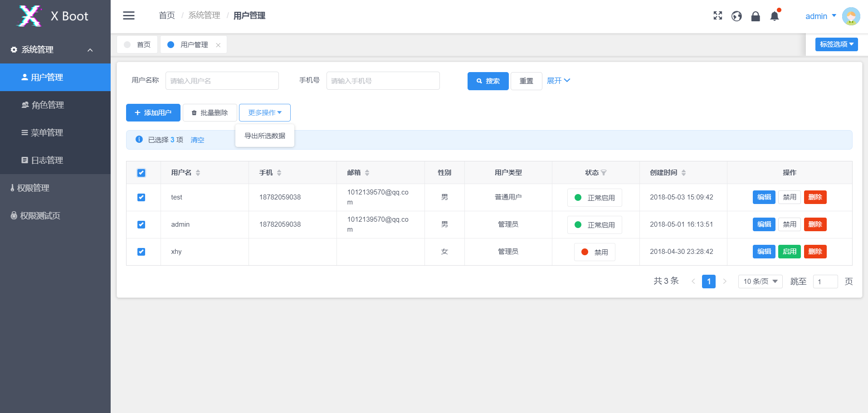The image size is (868, 413).
Task: Uncheck the select-all header checkbox
Action: [x=141, y=173]
